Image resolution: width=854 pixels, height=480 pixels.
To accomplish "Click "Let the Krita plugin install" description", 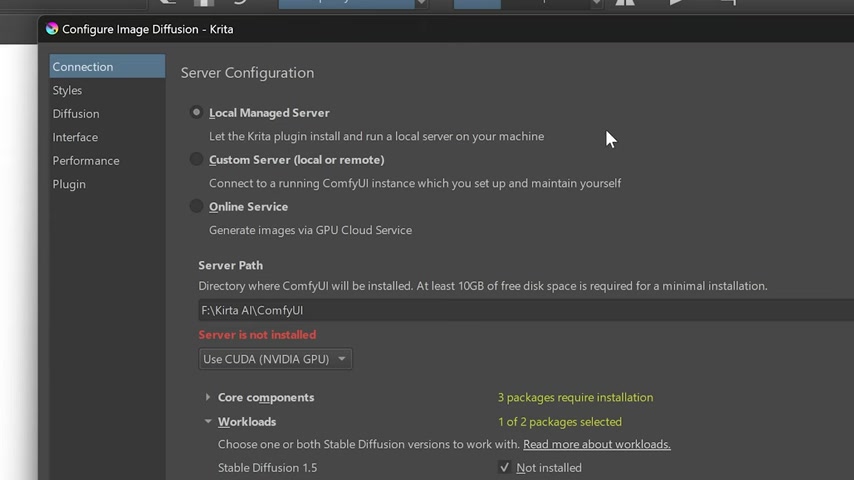I will coord(376,136).
